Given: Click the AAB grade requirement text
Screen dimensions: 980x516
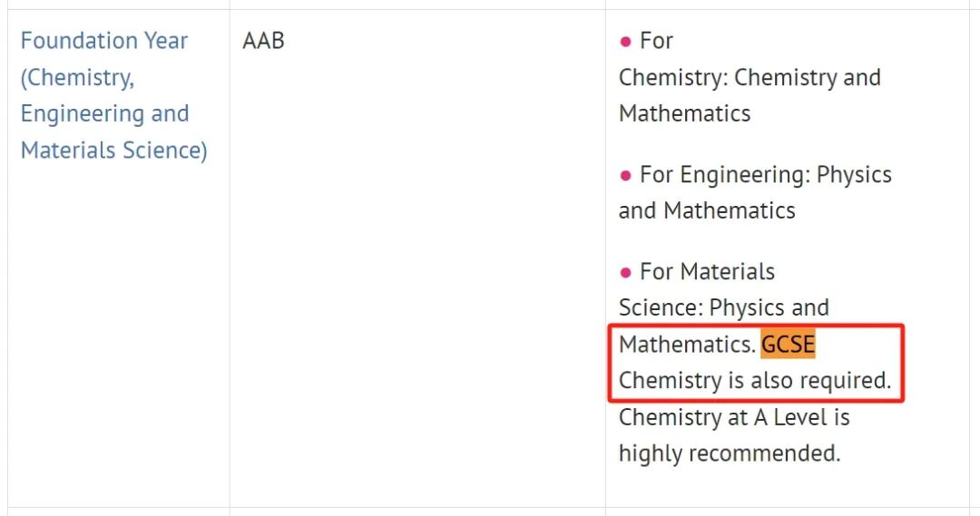Looking at the screenshot, I should tap(263, 41).
